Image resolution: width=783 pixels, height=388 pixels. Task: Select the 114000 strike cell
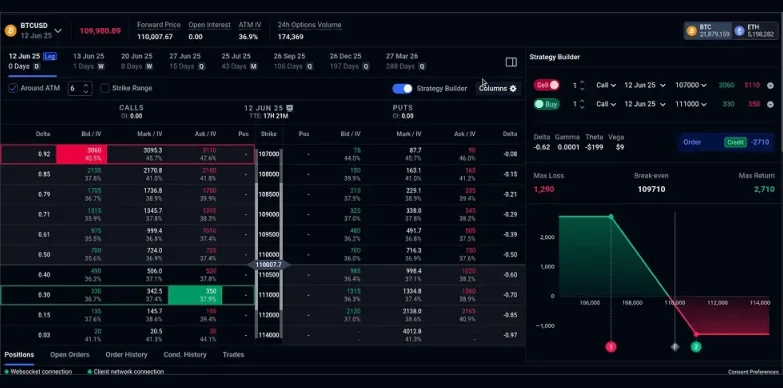tap(269, 335)
